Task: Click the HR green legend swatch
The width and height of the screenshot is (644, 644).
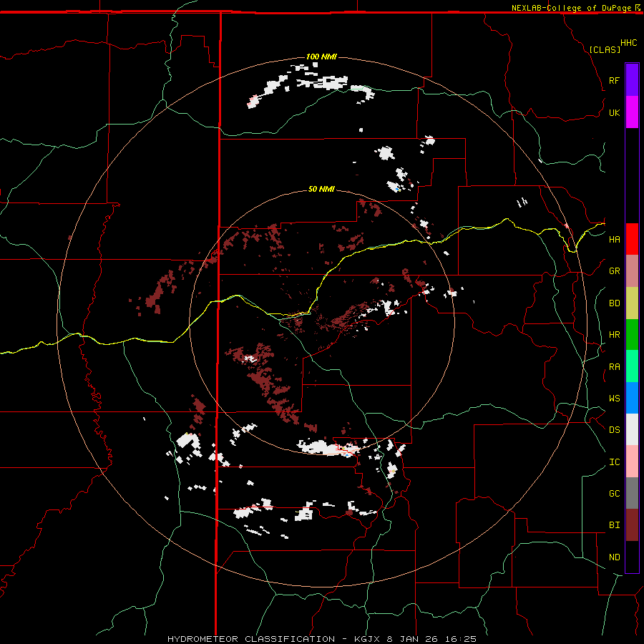Action: [632, 335]
